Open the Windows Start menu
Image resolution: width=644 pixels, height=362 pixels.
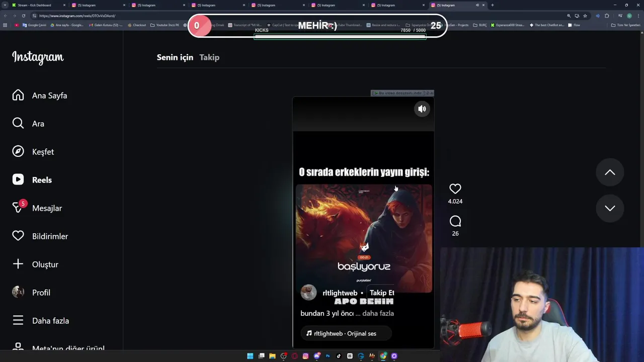pyautogui.click(x=250, y=356)
